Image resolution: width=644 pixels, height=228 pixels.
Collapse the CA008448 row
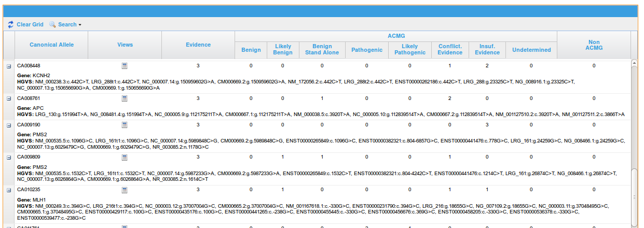9,66
